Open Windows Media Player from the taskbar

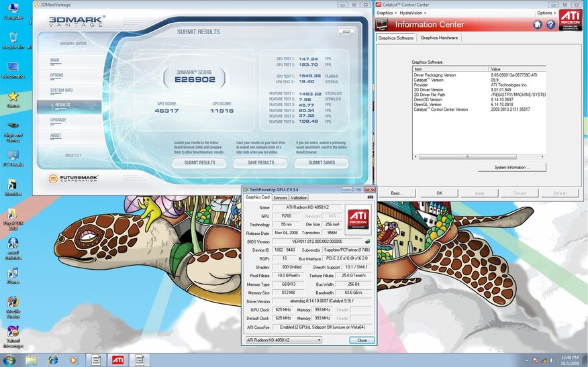coord(74,360)
